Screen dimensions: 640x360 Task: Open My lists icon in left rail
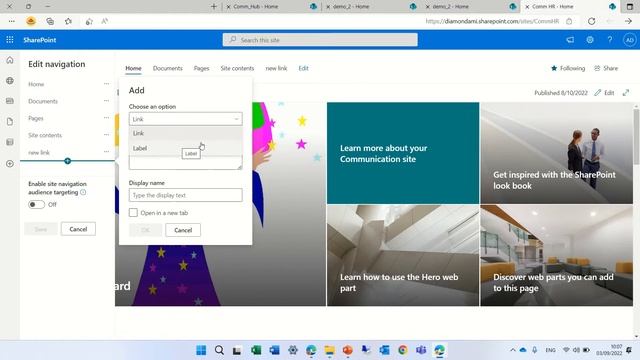click(x=10, y=142)
